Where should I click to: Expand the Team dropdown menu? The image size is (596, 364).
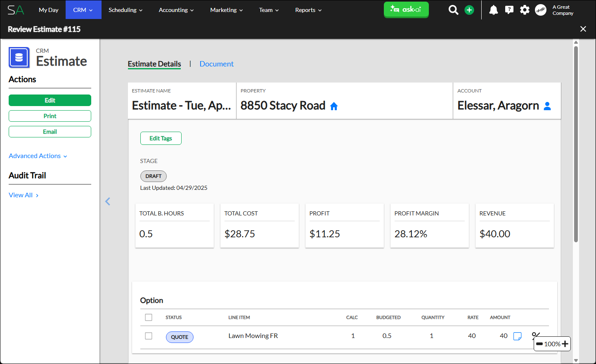[269, 10]
